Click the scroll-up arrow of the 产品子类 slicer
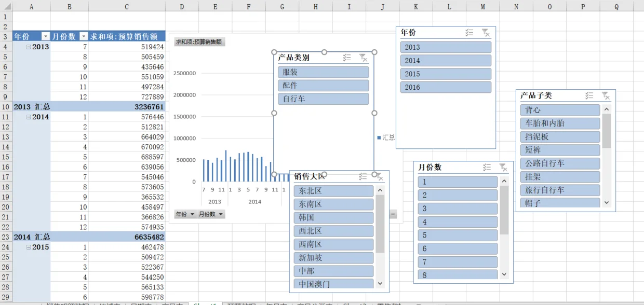The width and height of the screenshot is (644, 305). click(x=606, y=109)
